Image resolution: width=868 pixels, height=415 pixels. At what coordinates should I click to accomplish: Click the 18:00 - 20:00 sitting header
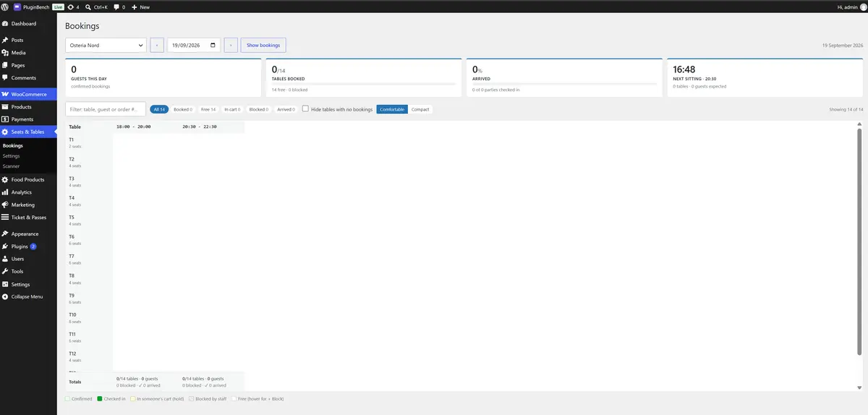tap(134, 127)
